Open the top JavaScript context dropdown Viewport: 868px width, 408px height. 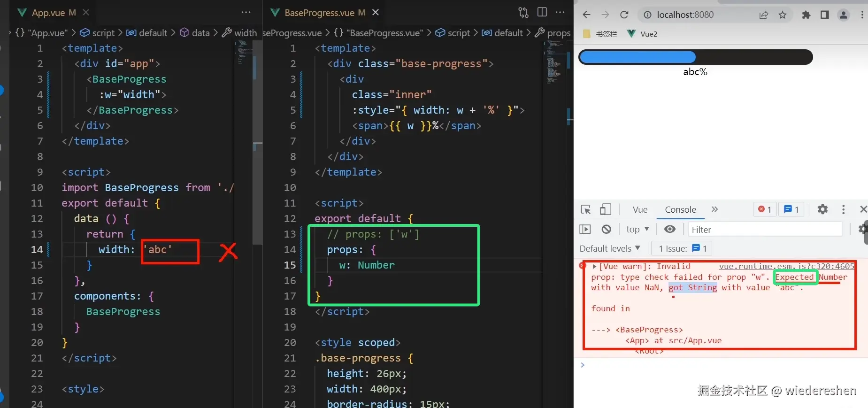[x=638, y=229]
